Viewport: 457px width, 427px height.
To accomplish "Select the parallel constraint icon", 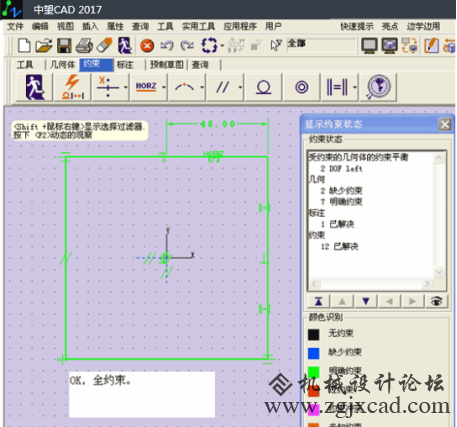I will click(x=222, y=87).
